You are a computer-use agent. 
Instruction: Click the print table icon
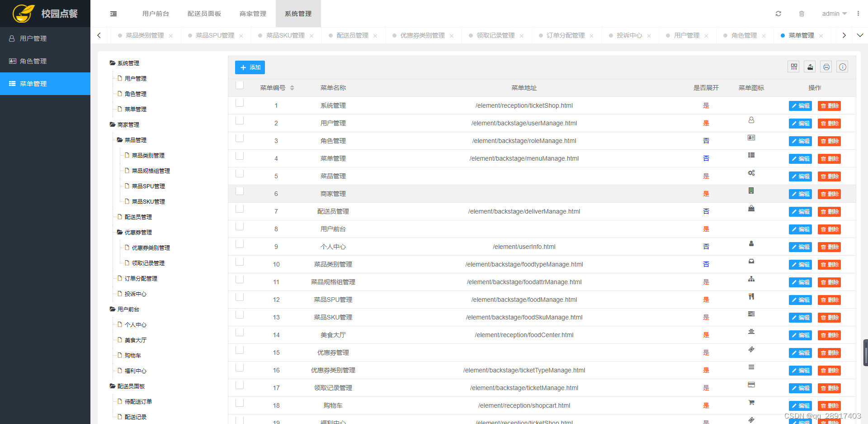826,67
